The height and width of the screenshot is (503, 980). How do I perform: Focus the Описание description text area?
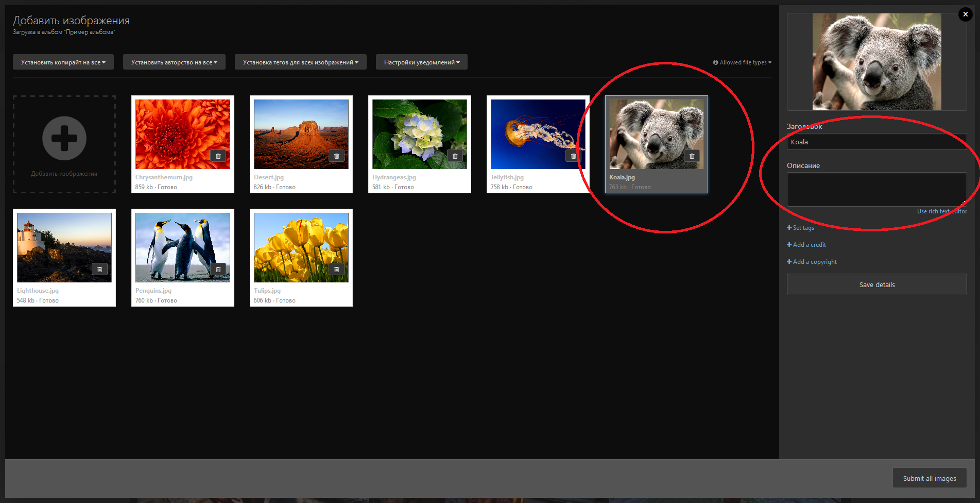[875, 189]
